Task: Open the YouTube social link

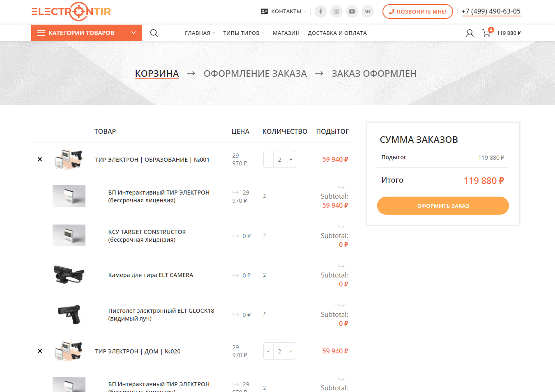Action: point(352,11)
